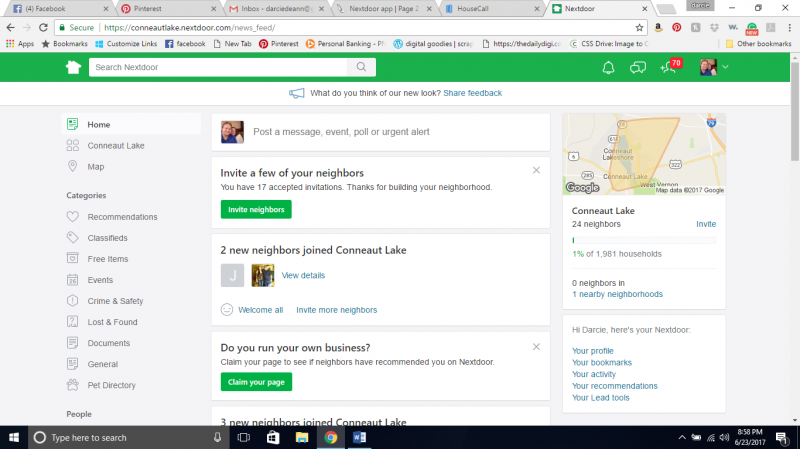
Task: Open the Share feedback link
Action: pyautogui.click(x=473, y=93)
